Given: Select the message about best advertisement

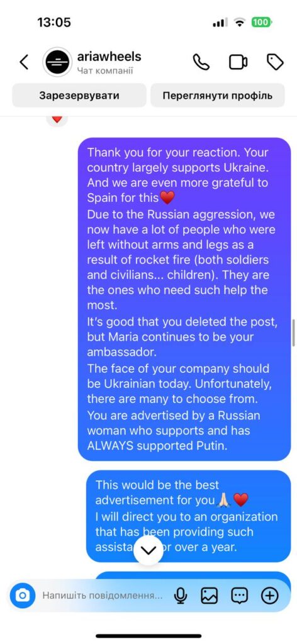Looking at the screenshot, I should pos(189,516).
